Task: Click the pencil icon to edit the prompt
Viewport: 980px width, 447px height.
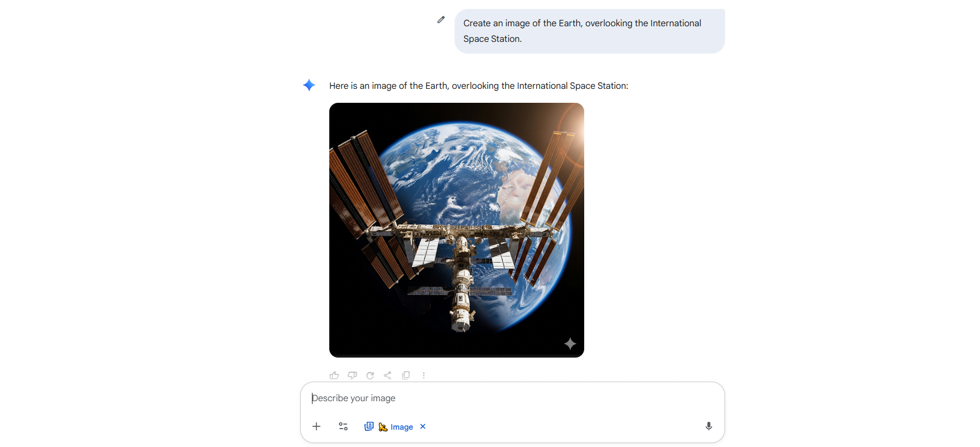Action: [441, 20]
